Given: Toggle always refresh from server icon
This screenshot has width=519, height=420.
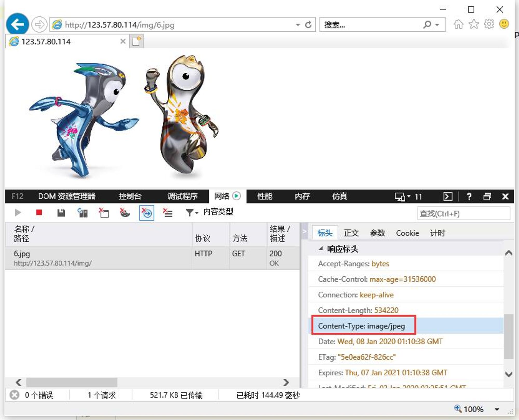Looking at the screenshot, I should coord(83,213).
